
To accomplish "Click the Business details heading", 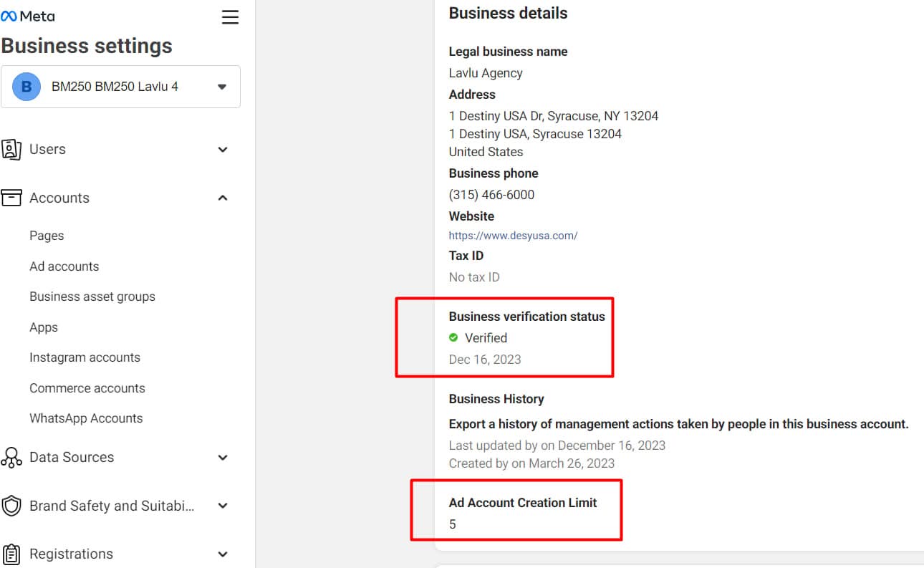I will coord(508,13).
